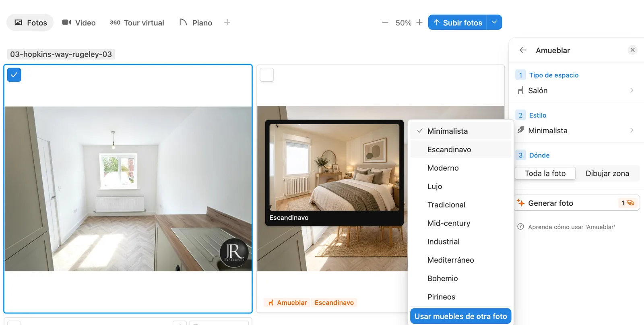Image resolution: width=644 pixels, height=325 pixels.
Task: Click the Estilo step heading
Action: [537, 115]
